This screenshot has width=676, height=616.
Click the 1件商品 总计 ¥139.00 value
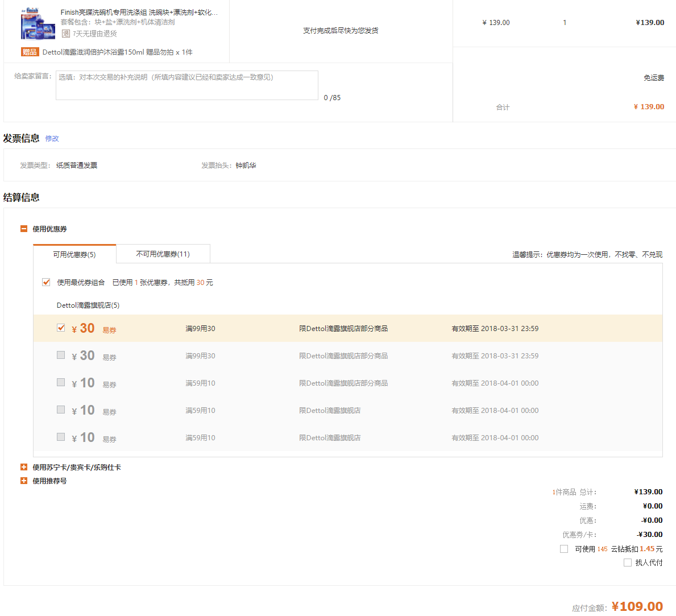coord(648,492)
